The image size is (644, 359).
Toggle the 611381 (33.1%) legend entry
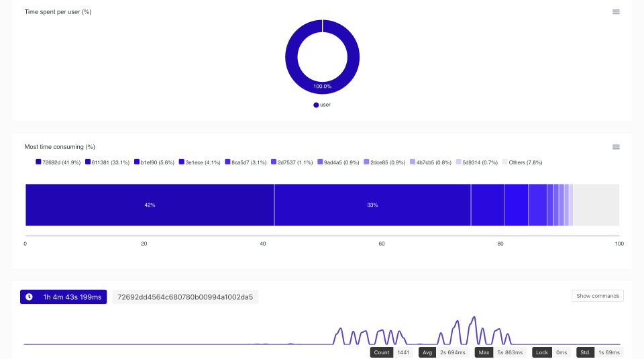pyautogui.click(x=107, y=162)
